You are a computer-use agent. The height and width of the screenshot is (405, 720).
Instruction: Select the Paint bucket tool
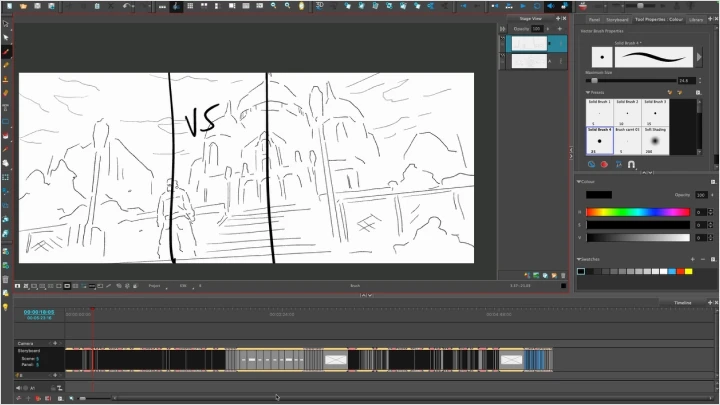pyautogui.click(x=6, y=93)
